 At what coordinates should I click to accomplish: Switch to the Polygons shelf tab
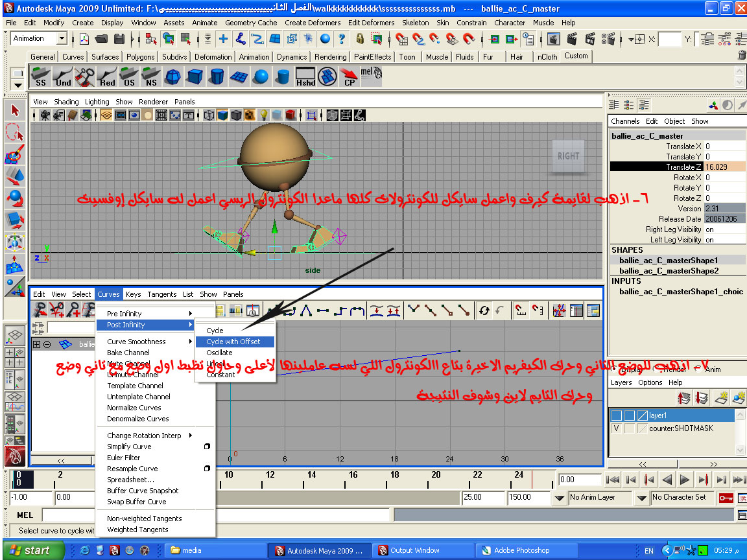[x=140, y=56]
